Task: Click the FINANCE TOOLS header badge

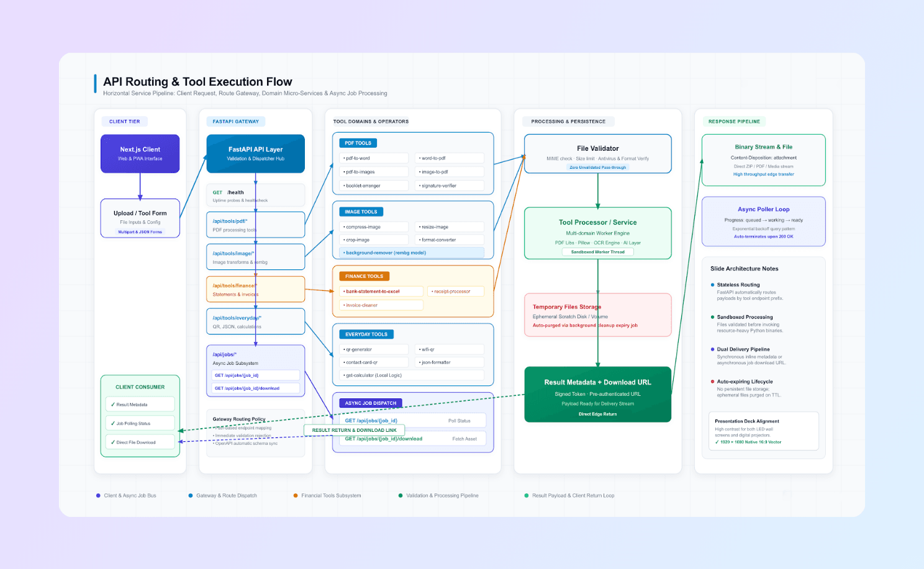Action: pos(364,276)
